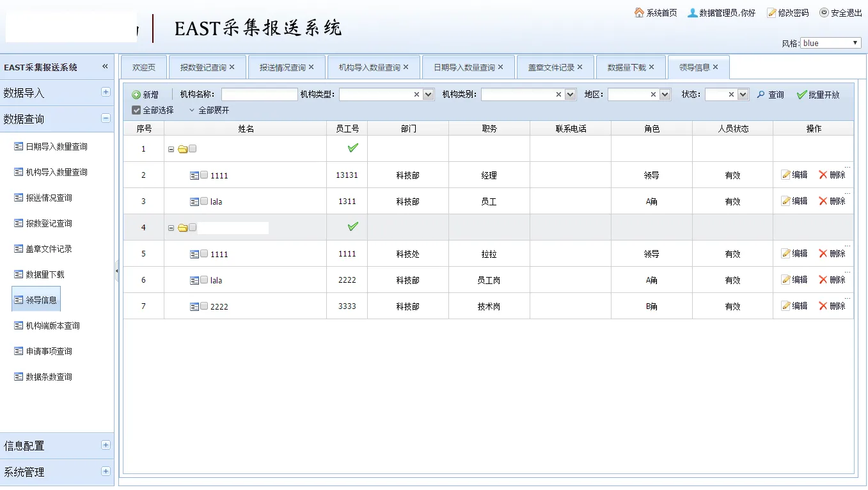Open the 机构类型 dropdown arrow
Screen dimensions: 868x490
429,95
